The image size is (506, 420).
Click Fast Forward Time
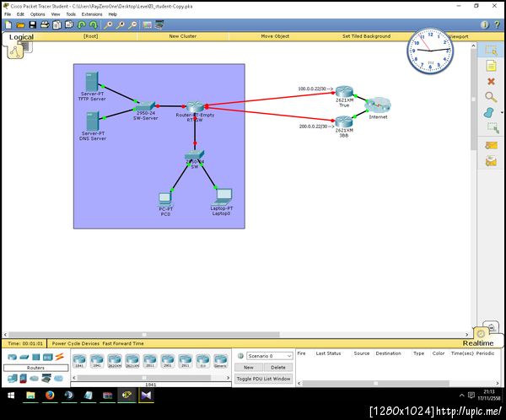tap(123, 343)
